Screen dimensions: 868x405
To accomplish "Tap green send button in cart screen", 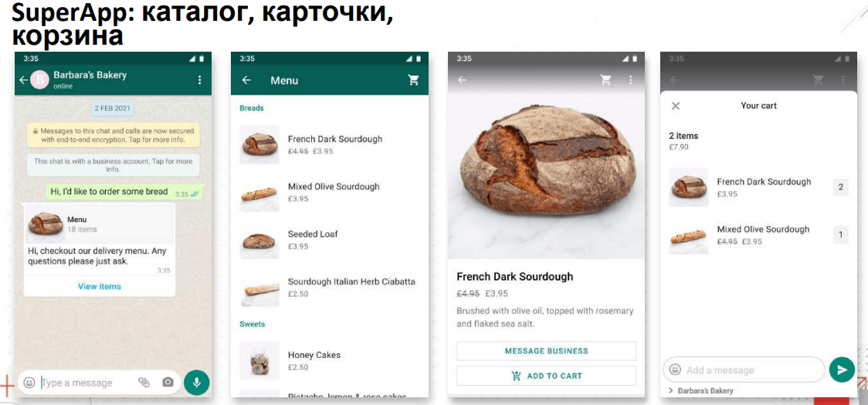I will (x=842, y=370).
